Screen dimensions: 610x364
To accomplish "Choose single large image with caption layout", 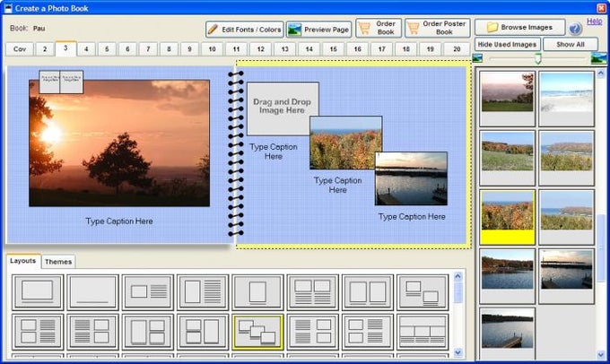I will (x=38, y=292).
